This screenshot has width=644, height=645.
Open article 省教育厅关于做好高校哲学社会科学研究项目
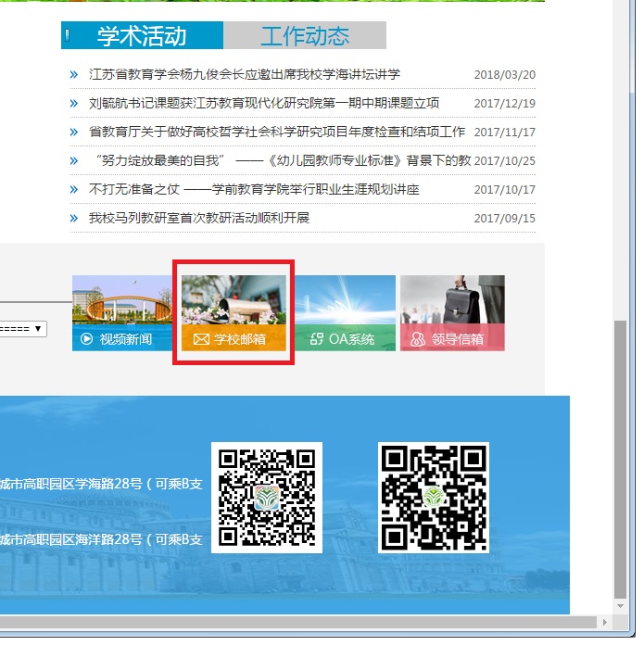[x=277, y=132]
